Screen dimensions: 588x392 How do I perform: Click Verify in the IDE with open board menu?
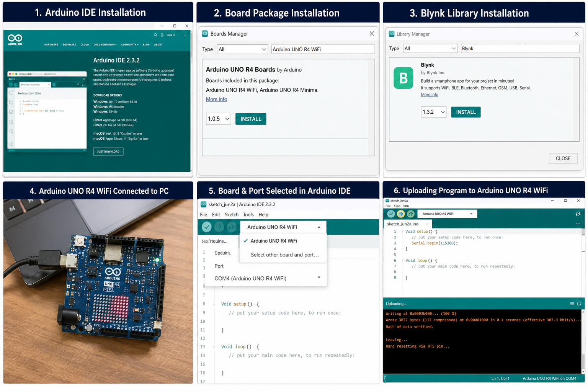pyautogui.click(x=207, y=227)
